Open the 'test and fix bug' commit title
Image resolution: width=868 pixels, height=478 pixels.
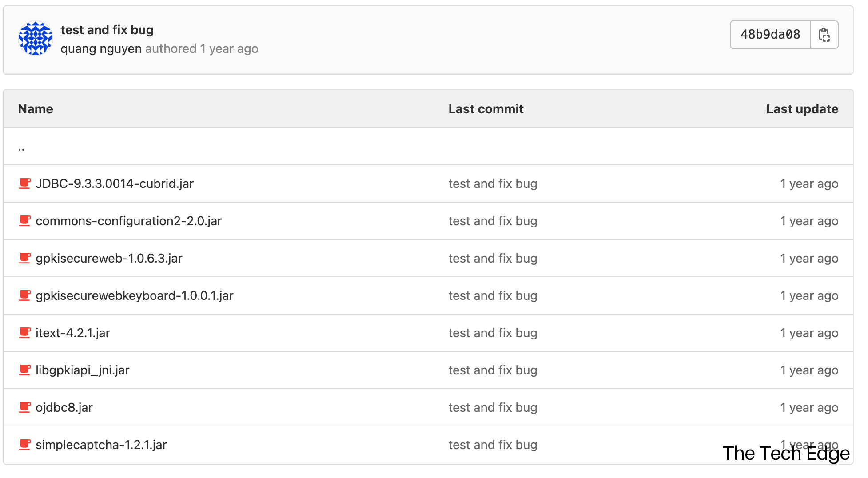[107, 30]
